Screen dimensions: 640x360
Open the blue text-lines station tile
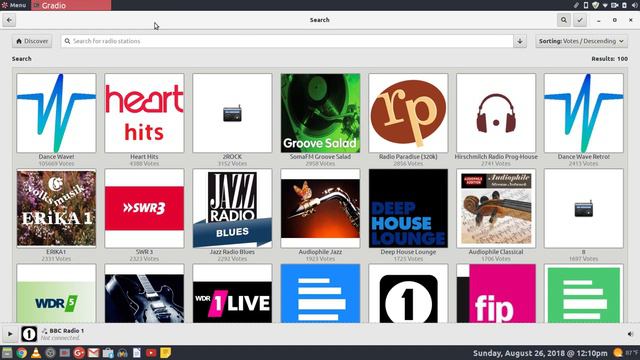(x=320, y=293)
